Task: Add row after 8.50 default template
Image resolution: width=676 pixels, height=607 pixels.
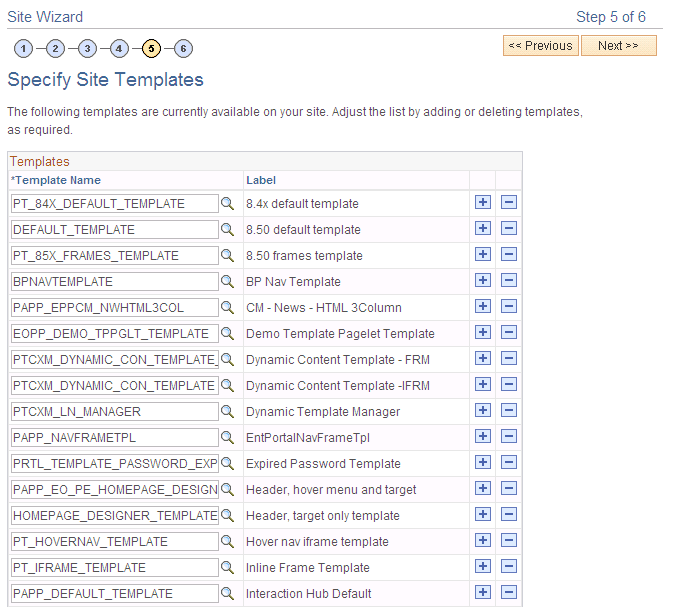Action: coord(483,228)
